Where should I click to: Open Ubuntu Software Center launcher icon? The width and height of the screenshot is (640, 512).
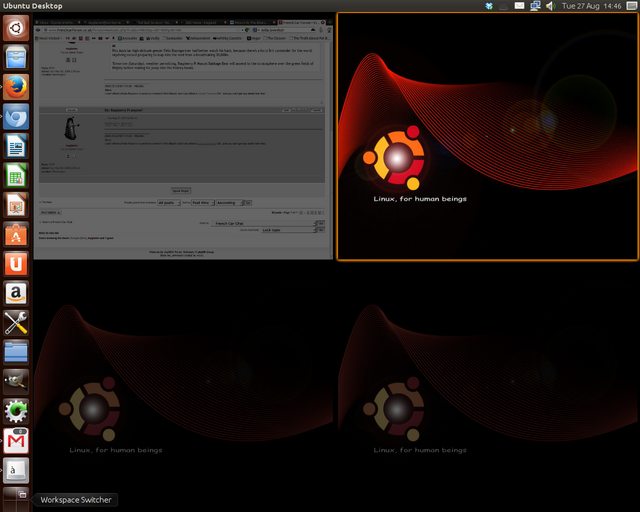16,234
